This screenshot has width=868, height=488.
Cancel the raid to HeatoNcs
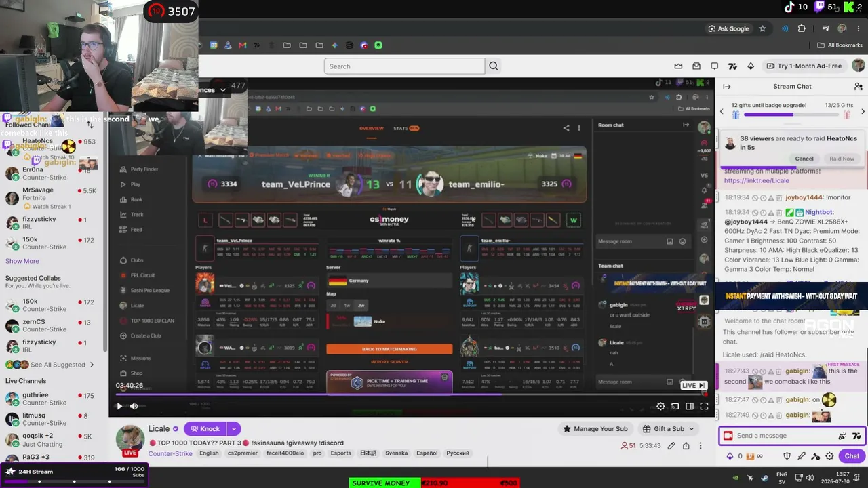[x=804, y=159]
